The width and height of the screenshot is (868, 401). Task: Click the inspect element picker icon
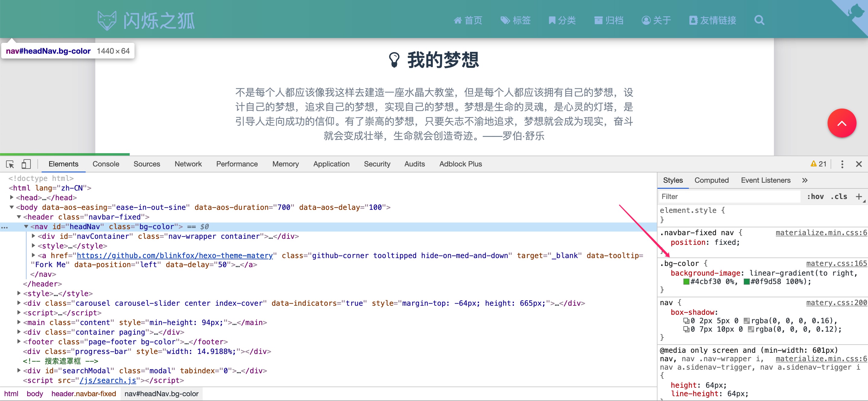(10, 164)
